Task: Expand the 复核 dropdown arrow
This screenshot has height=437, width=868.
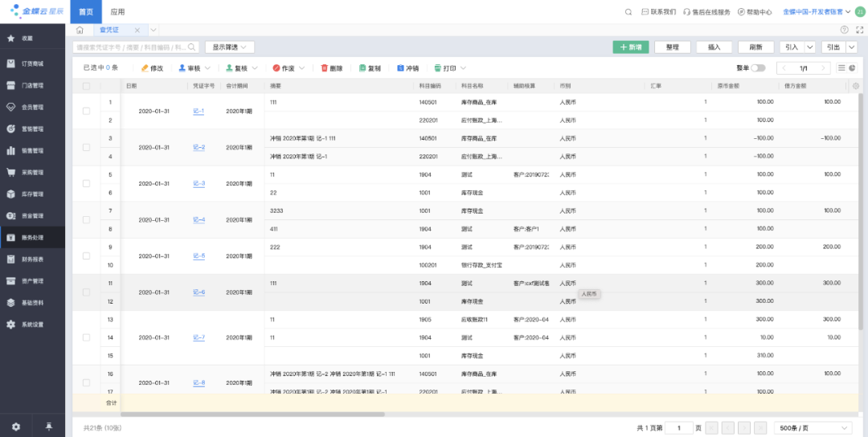Action: [x=255, y=68]
